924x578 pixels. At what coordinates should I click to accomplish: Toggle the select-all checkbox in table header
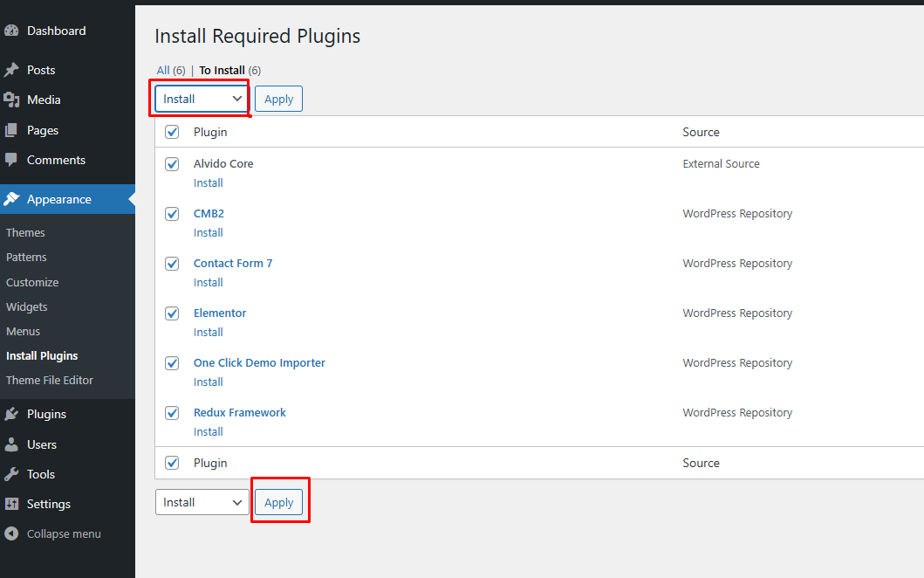tap(172, 132)
